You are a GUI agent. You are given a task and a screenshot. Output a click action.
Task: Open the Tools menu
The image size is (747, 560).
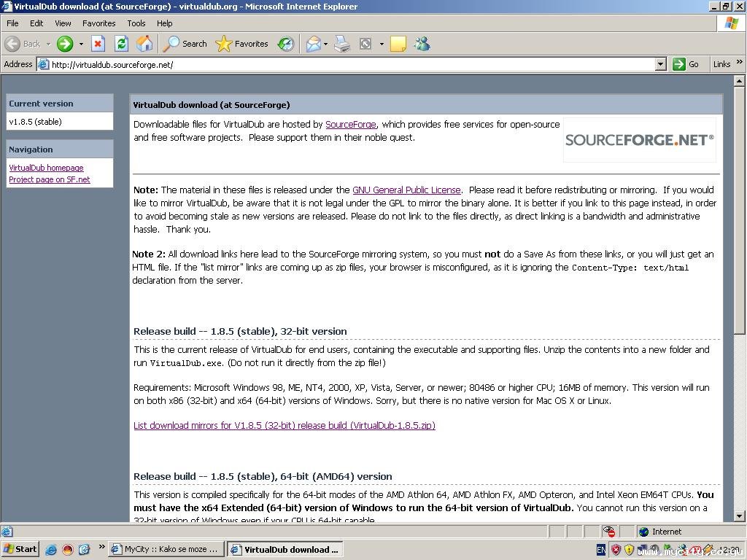point(136,23)
